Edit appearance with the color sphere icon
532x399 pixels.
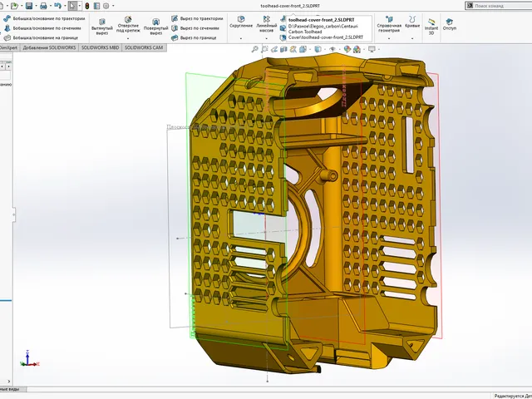[347, 49]
